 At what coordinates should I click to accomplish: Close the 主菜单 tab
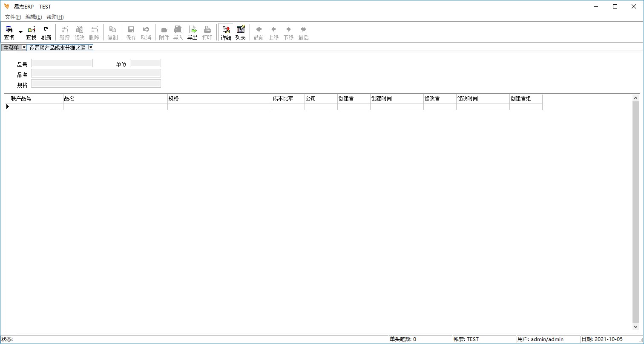click(x=24, y=47)
